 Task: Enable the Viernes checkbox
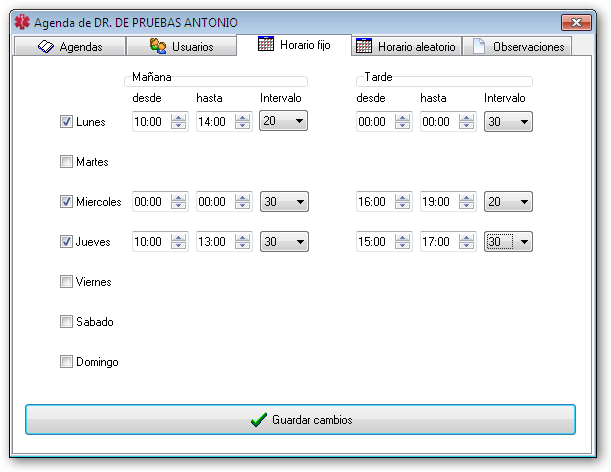tap(67, 282)
